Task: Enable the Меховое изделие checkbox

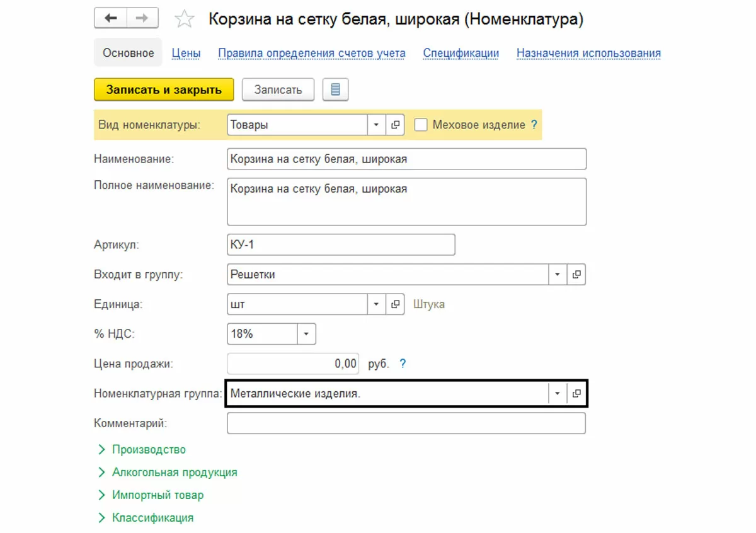Action: (421, 125)
